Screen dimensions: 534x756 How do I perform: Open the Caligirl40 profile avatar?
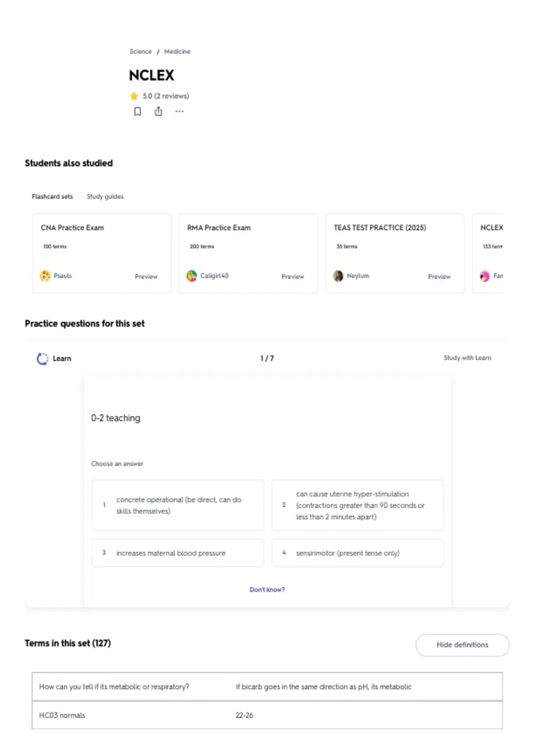point(191,276)
